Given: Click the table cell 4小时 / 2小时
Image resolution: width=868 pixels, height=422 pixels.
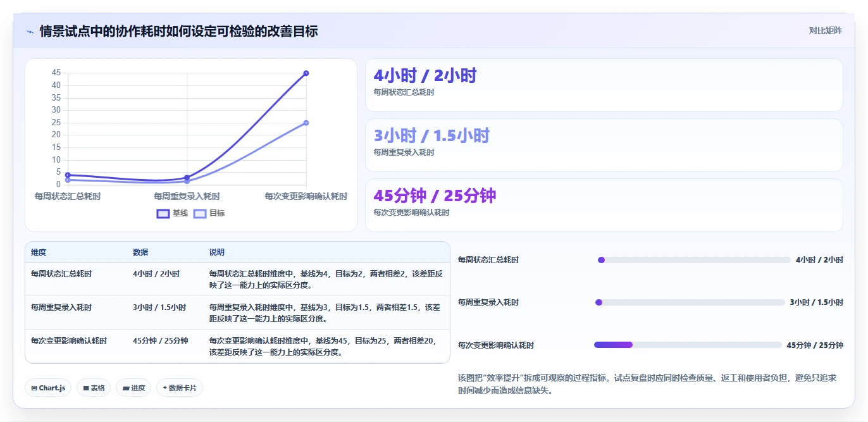Looking at the screenshot, I should [156, 274].
